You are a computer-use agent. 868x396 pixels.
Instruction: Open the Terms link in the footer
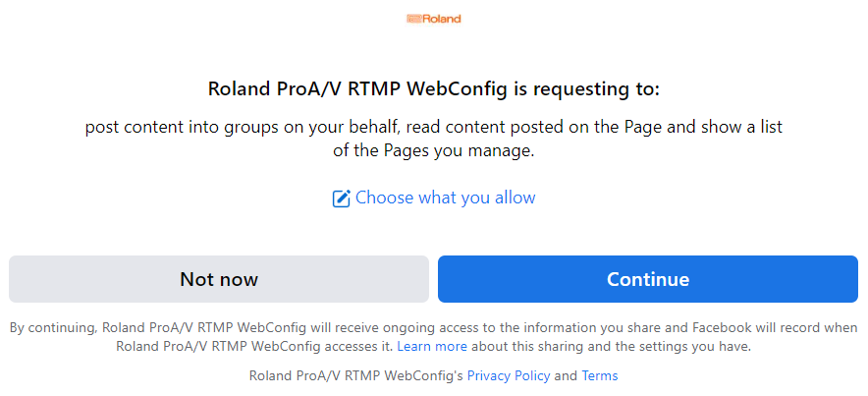[600, 376]
